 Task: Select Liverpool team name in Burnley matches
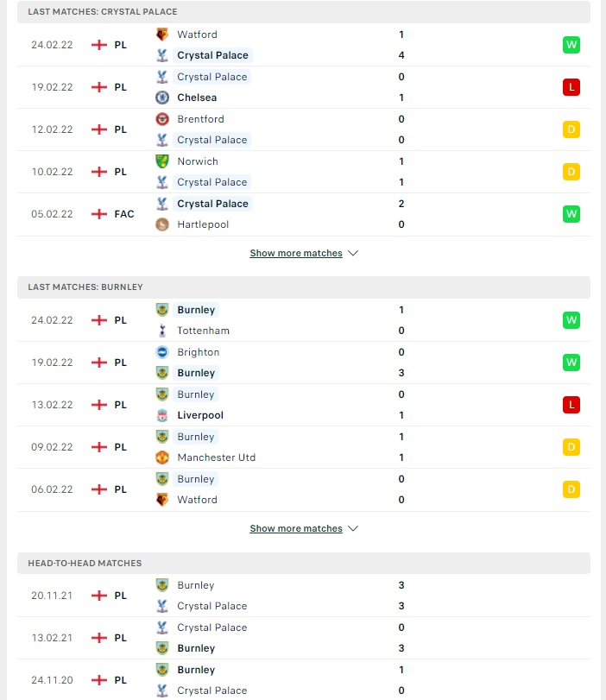[200, 415]
